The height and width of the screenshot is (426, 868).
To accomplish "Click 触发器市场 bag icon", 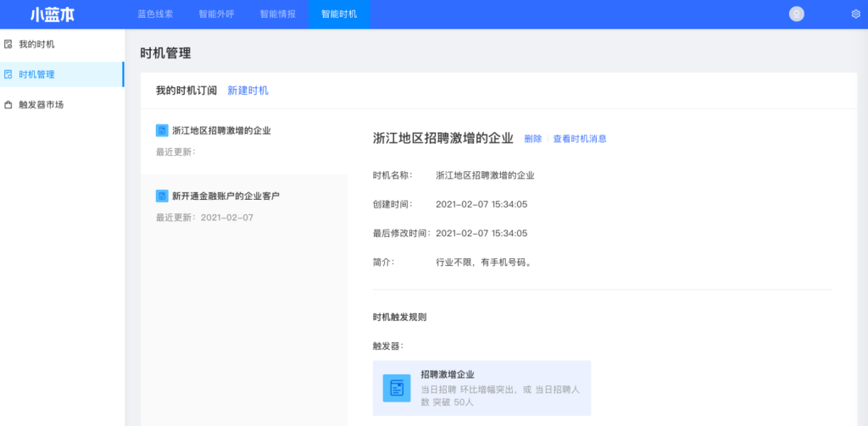I will click(8, 105).
